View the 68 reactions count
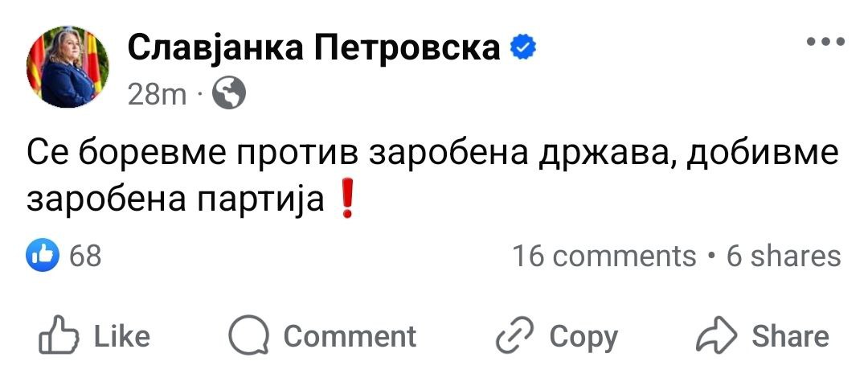The width and height of the screenshot is (868, 382). point(86,256)
